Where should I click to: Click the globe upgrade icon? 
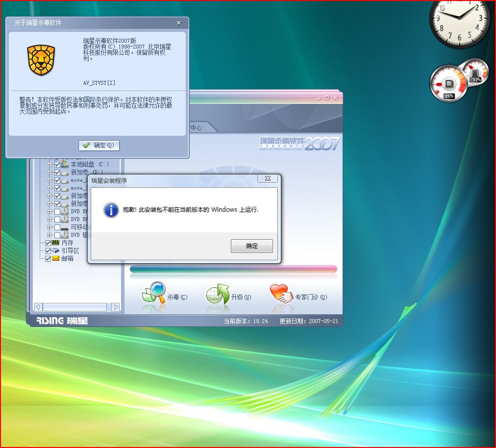(218, 294)
